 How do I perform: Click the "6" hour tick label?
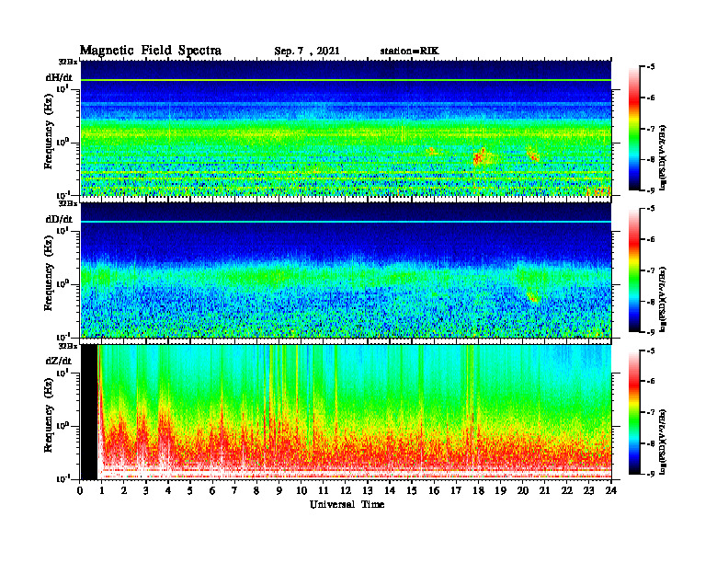212,490
